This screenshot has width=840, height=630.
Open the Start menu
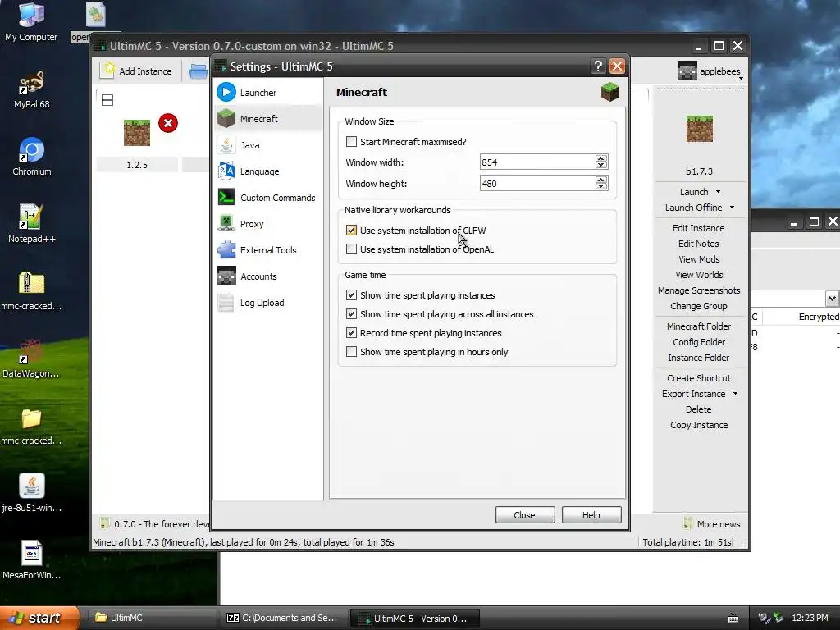click(x=39, y=618)
